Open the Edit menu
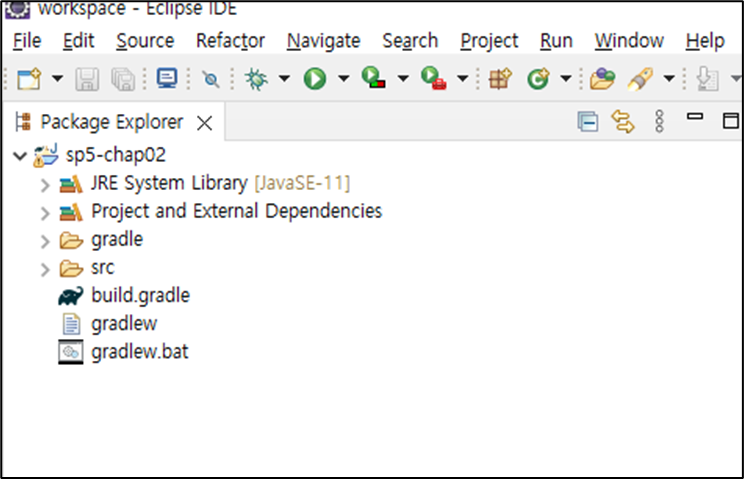This screenshot has height=479, width=744. coord(78,41)
